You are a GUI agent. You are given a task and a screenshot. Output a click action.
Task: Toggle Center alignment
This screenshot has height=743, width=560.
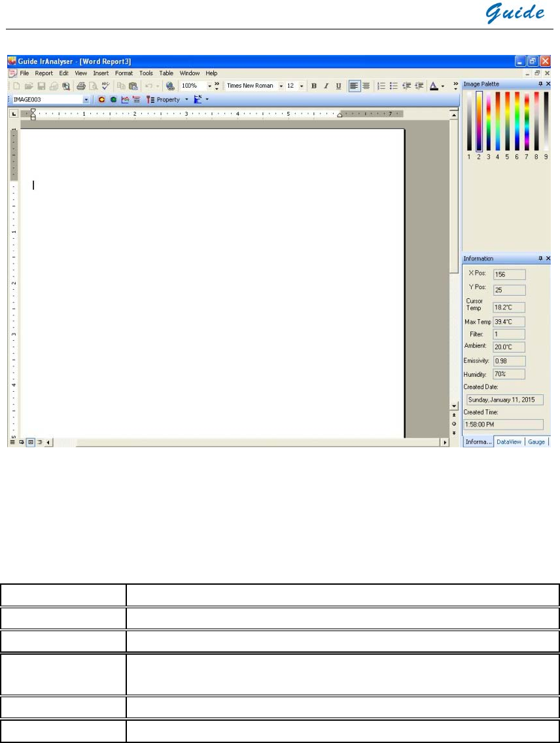(366, 86)
